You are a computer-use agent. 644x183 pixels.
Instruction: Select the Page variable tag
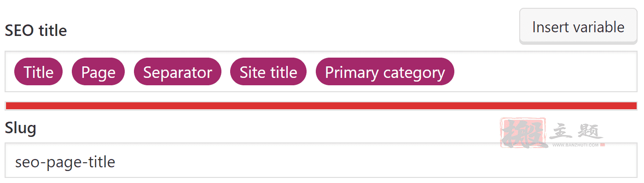99,72
